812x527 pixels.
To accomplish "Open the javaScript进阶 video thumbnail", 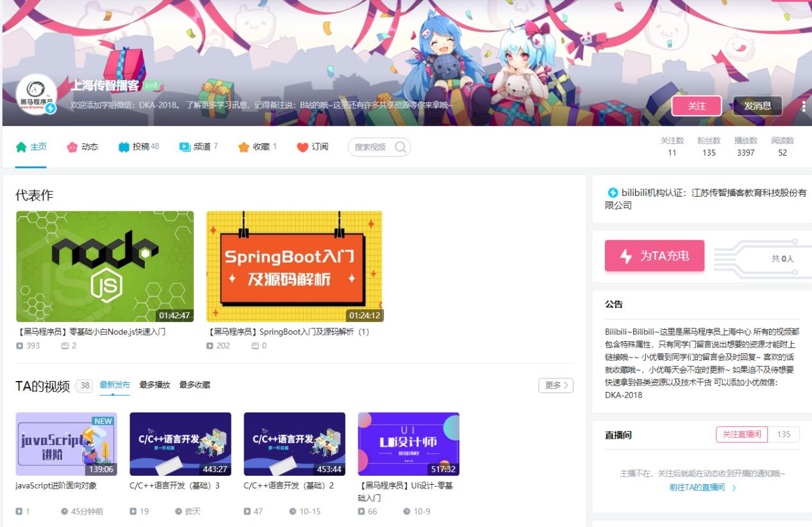I will 67,444.
